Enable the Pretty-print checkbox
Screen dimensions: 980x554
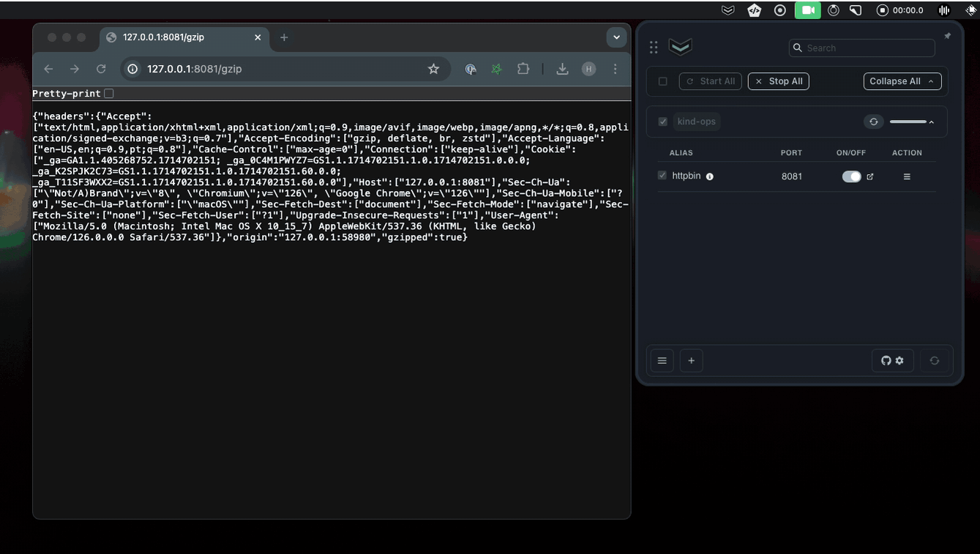pos(108,94)
